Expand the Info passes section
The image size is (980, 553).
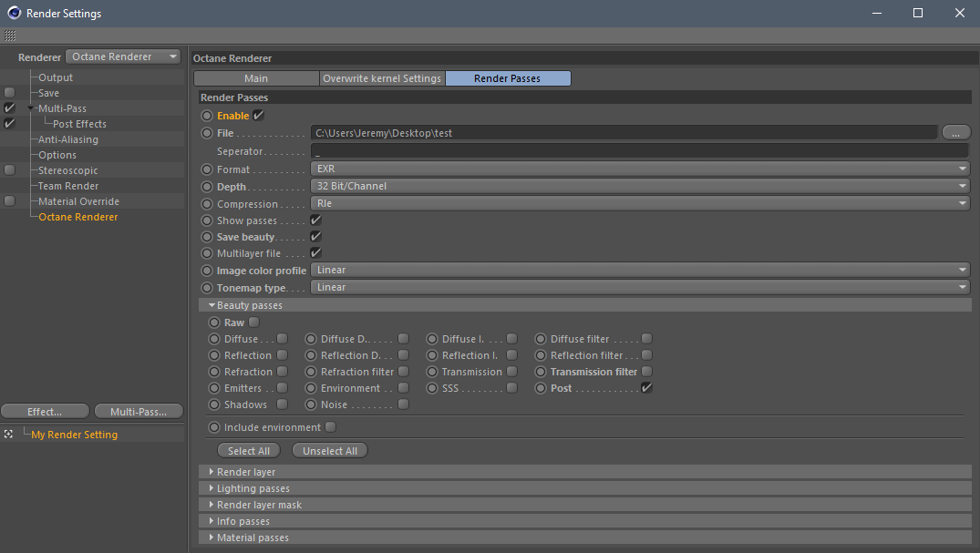coord(211,520)
